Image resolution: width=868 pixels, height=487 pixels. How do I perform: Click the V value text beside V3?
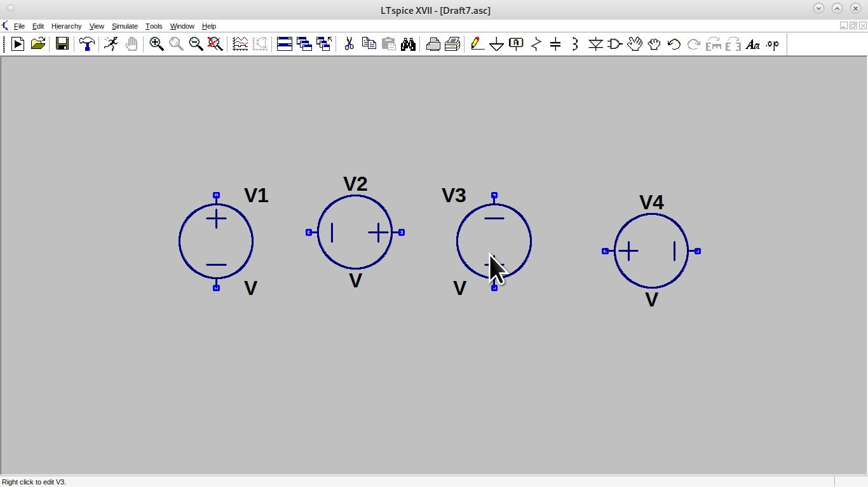(x=459, y=288)
